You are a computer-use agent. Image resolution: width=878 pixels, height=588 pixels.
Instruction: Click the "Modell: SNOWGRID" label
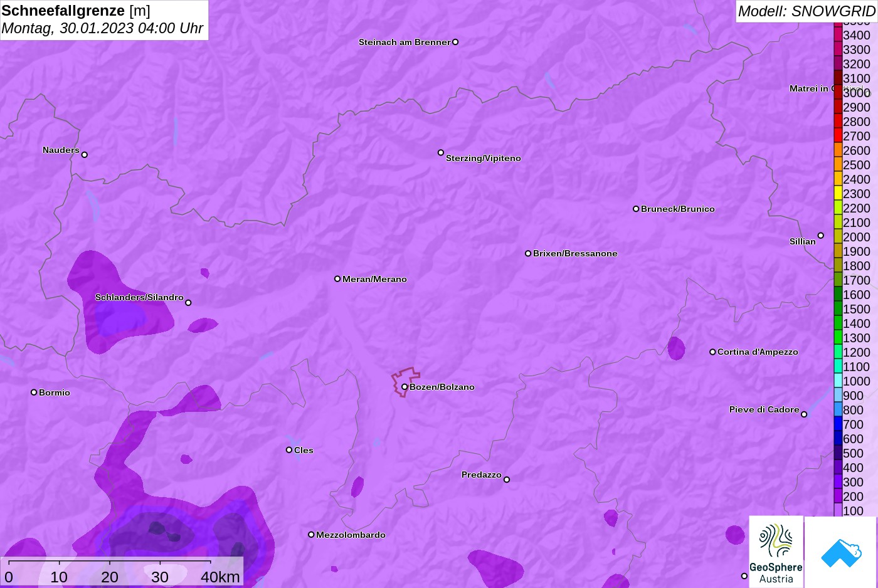(x=807, y=11)
